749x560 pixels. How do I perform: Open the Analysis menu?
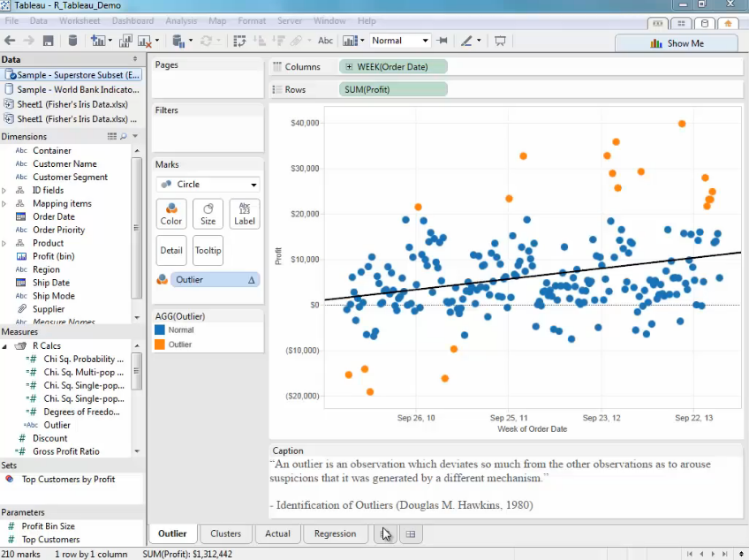[181, 20]
